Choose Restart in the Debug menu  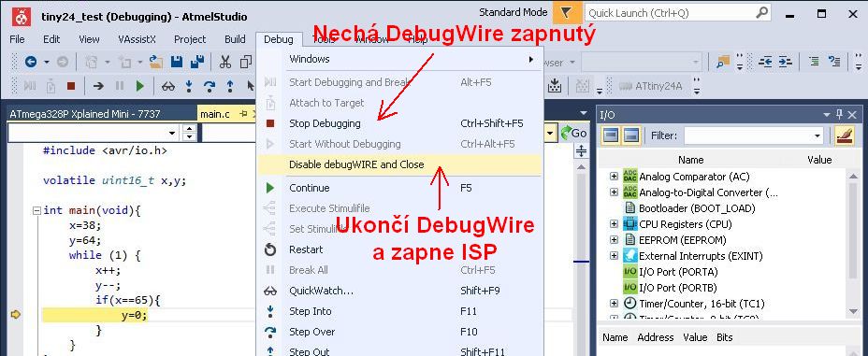[398, 249]
